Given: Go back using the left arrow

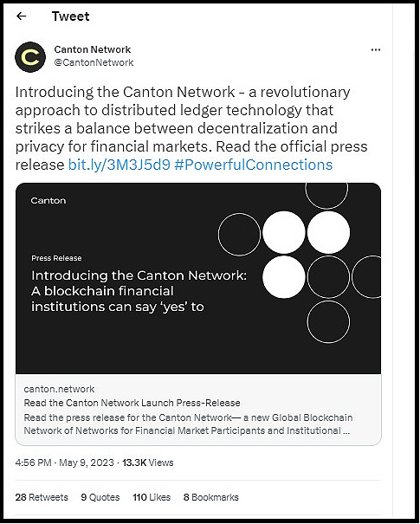Looking at the screenshot, I should point(22,16).
